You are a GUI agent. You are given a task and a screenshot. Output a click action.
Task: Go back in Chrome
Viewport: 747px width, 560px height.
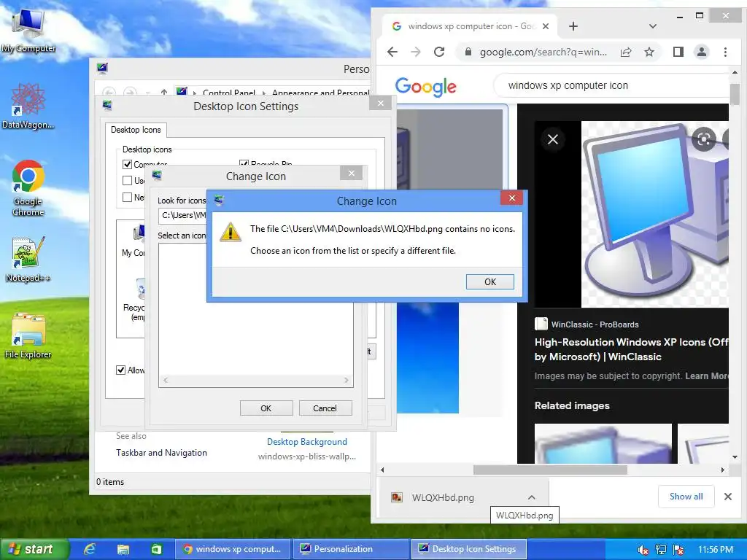pyautogui.click(x=392, y=52)
